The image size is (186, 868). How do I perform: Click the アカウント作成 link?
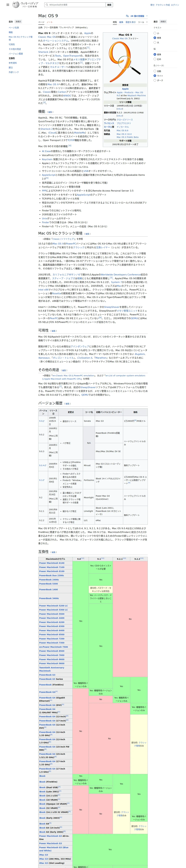click(163, 5)
